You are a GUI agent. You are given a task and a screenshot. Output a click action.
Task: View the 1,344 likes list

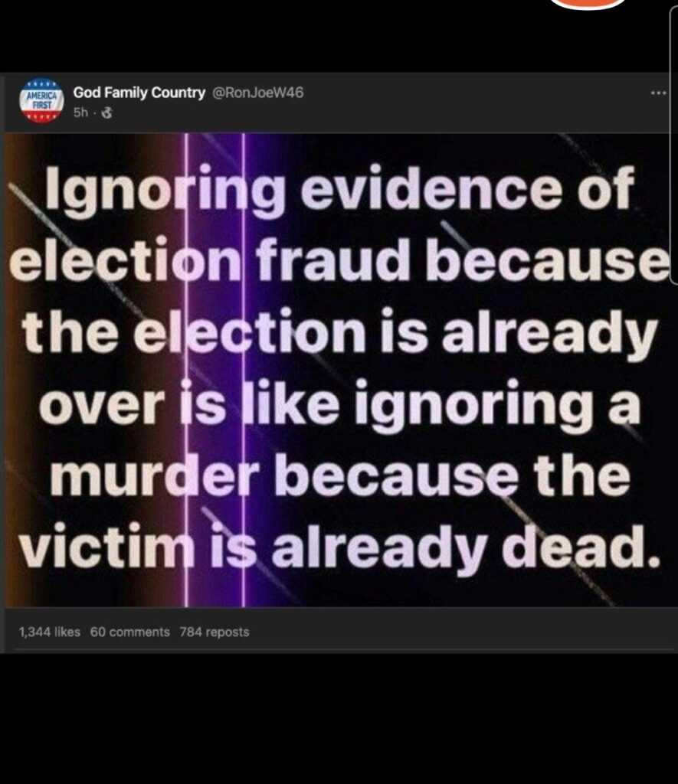pos(50,632)
